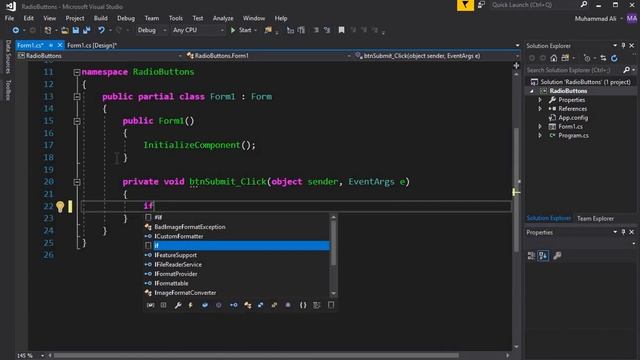The image size is (640, 360).
Task: Click the Solution Explorer folder view icon
Action: click(565, 58)
